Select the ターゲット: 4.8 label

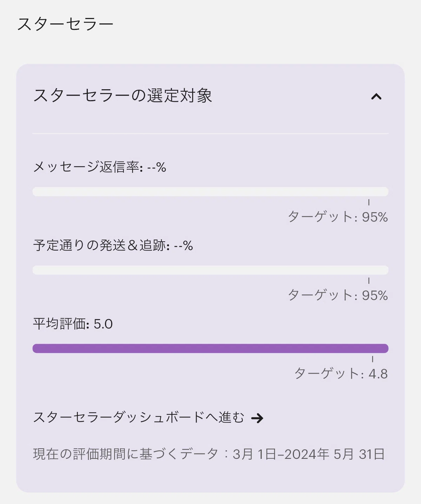pos(341,373)
